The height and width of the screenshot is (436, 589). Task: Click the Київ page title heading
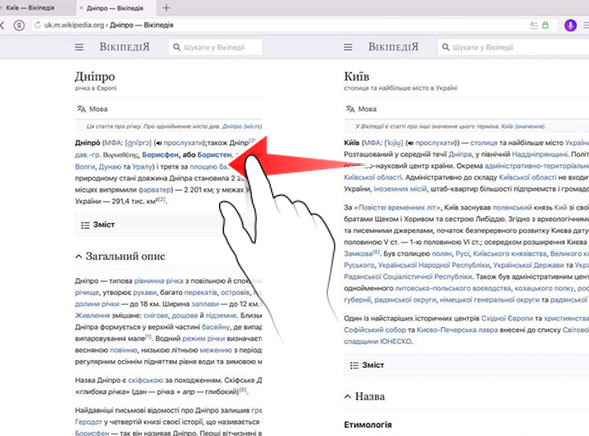click(356, 77)
